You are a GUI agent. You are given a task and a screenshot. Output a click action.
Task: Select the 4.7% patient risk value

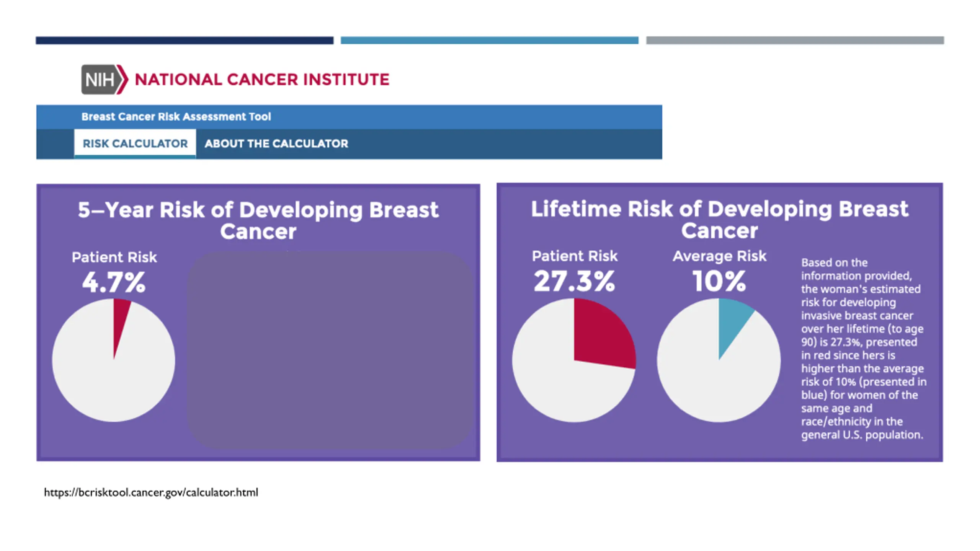click(114, 282)
